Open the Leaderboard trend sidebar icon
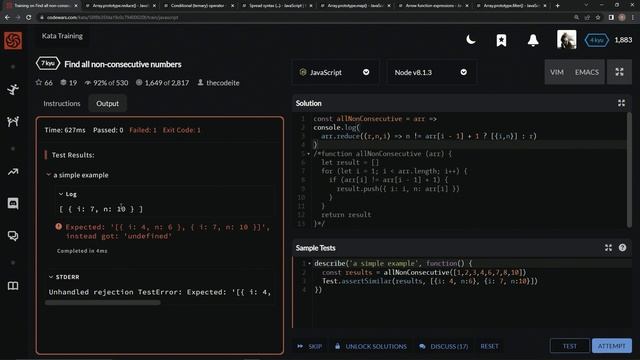Screen dimensions: 640x360 tap(13, 172)
